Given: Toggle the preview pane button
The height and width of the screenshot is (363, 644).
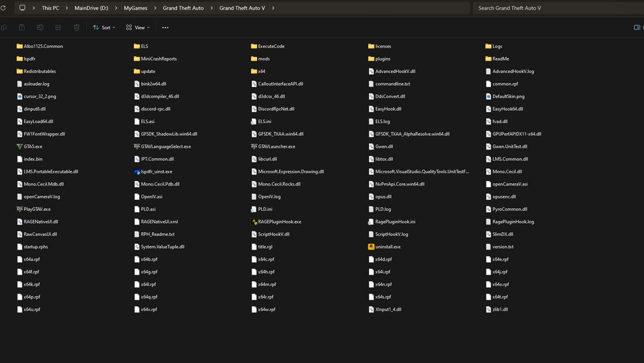Looking at the screenshot, I should pos(636,28).
